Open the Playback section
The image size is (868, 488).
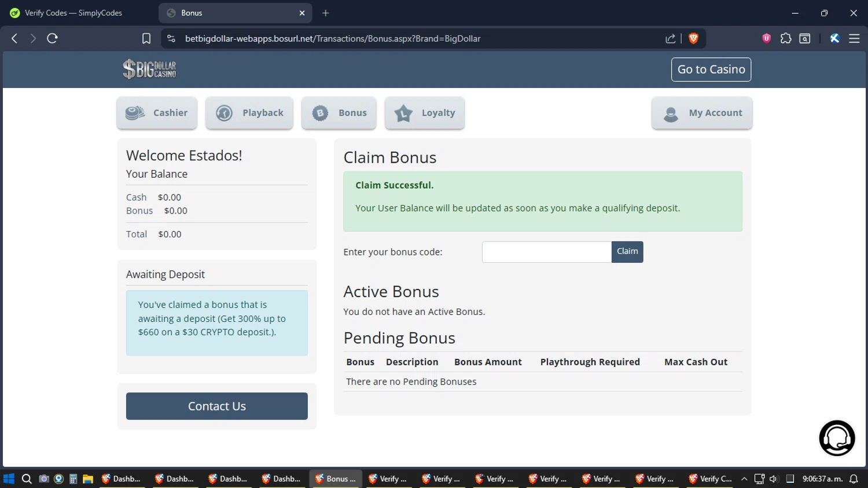point(249,113)
